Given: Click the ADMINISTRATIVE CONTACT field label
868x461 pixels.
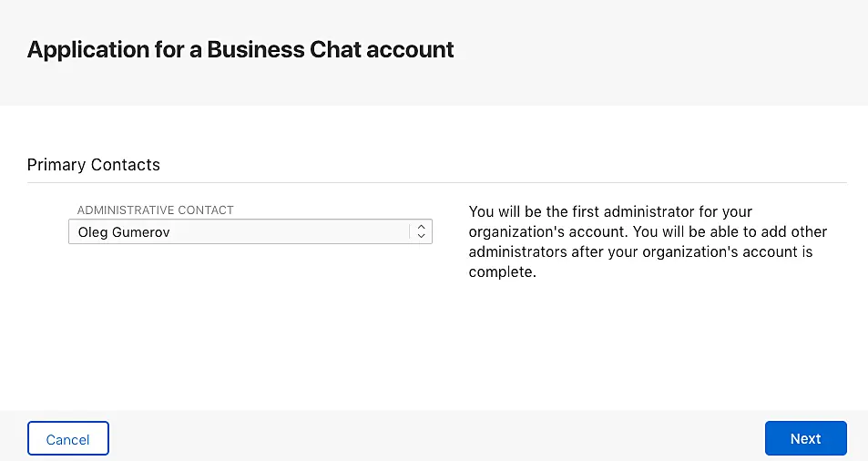Looking at the screenshot, I should click(x=155, y=210).
